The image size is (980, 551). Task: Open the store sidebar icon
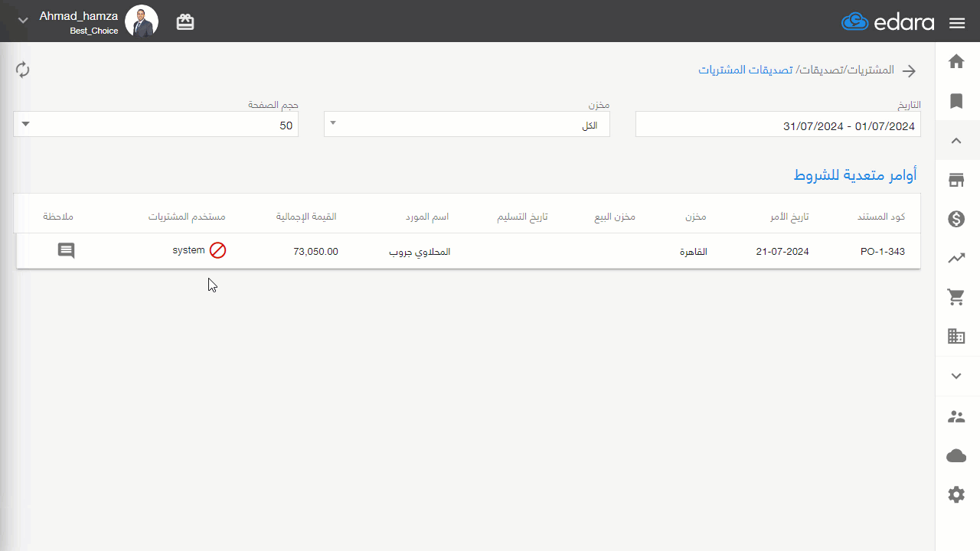956,181
